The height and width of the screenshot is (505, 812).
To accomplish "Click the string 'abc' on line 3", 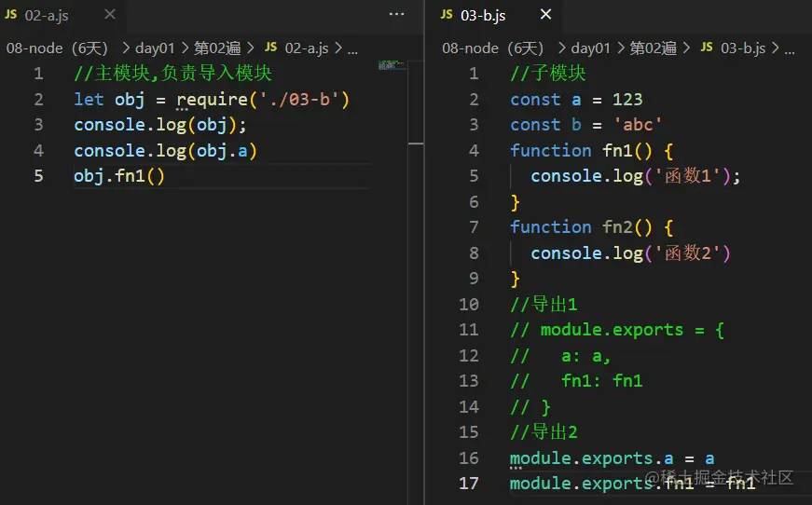I will (638, 125).
